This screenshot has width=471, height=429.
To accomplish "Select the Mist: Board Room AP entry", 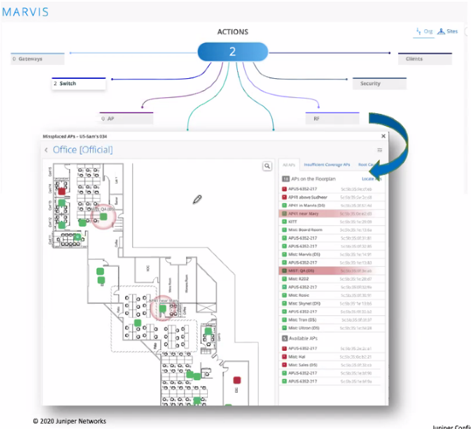I will [332, 230].
